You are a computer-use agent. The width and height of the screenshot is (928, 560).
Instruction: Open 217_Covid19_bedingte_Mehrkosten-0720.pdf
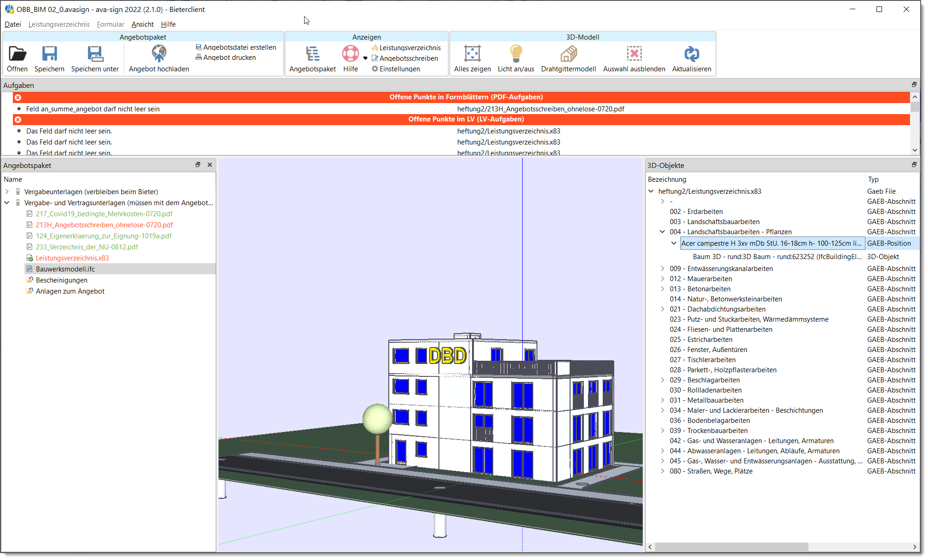click(x=104, y=214)
